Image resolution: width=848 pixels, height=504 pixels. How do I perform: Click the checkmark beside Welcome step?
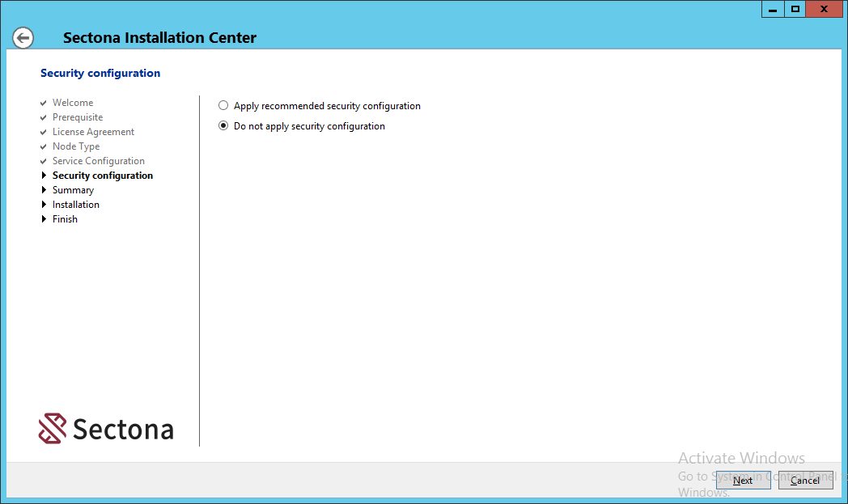pos(44,103)
